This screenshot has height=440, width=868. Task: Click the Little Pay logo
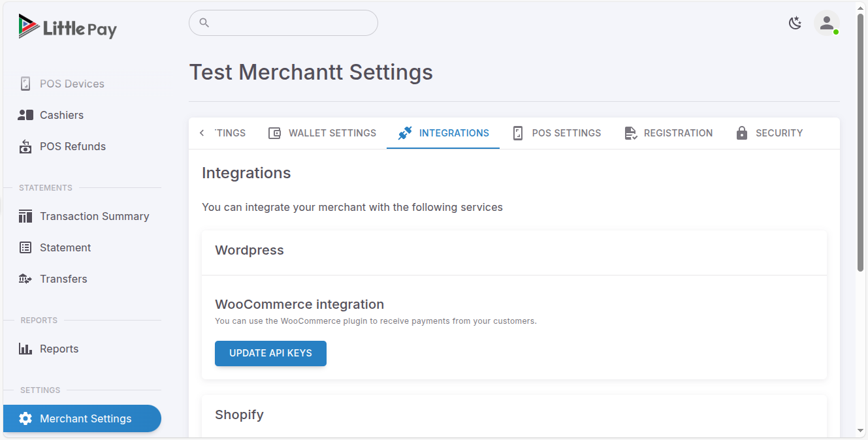(x=67, y=27)
